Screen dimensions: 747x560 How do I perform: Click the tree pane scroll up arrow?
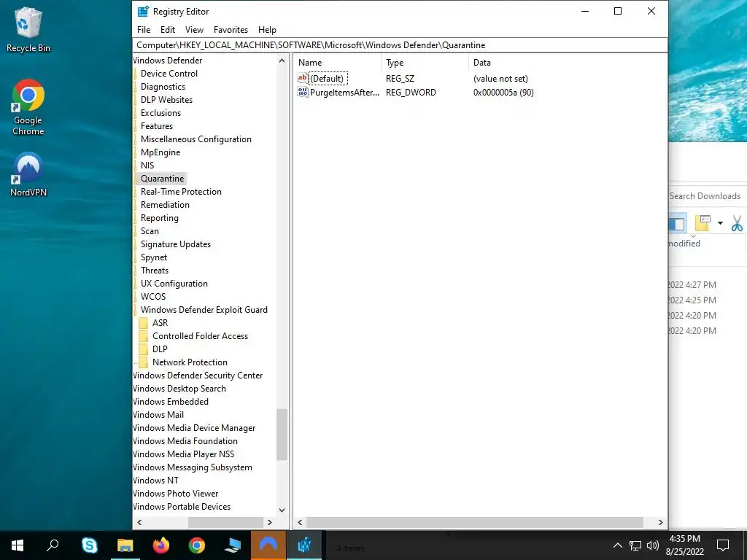click(282, 61)
